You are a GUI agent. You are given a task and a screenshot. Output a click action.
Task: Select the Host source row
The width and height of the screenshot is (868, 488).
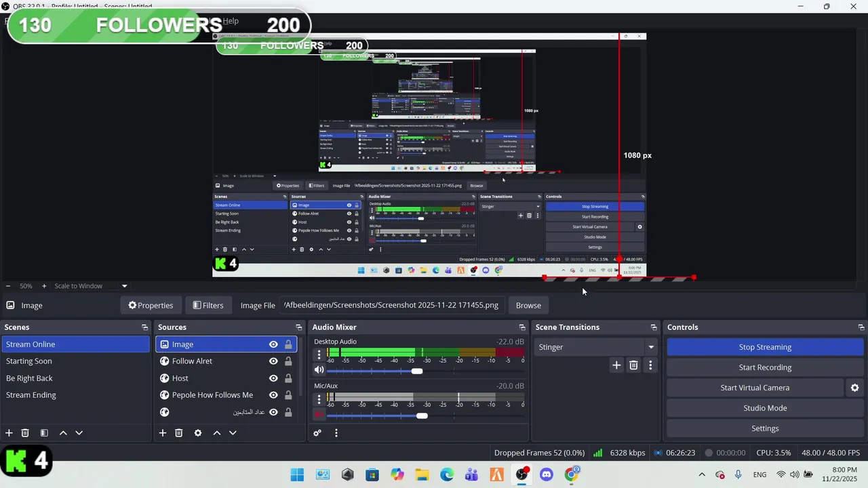pyautogui.click(x=226, y=378)
